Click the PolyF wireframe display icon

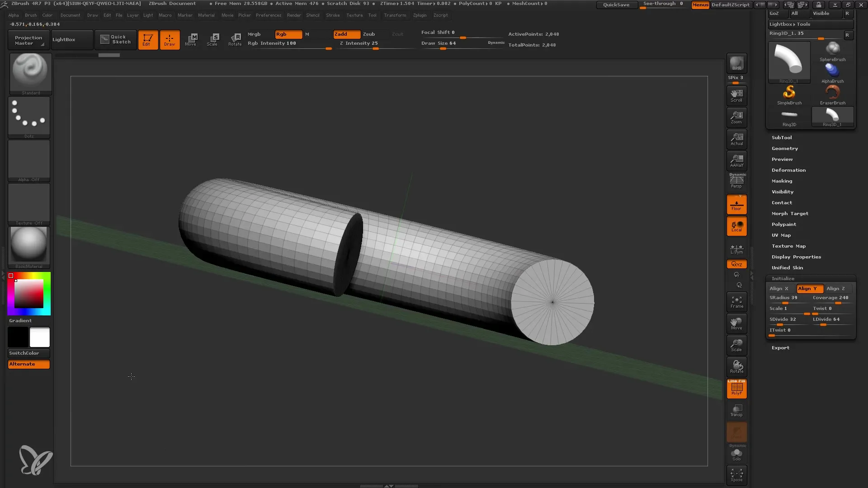click(x=736, y=389)
